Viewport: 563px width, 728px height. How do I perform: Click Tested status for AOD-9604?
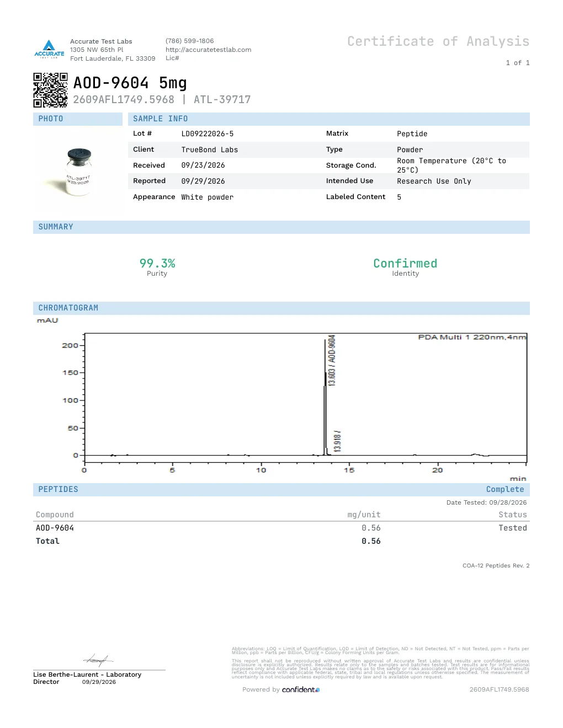point(513,528)
